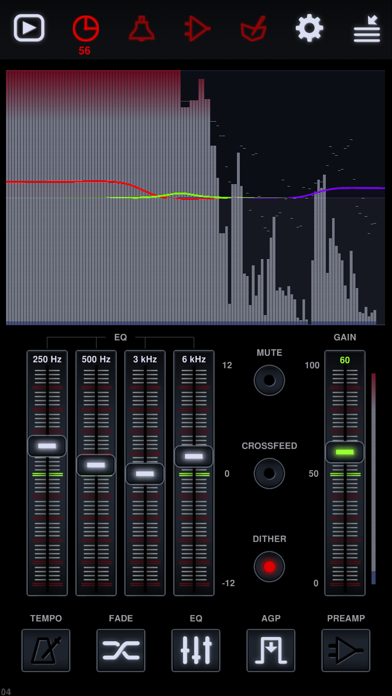Image resolution: width=392 pixels, height=696 pixels.
Task: Toggle the MUTE button
Action: (x=269, y=380)
